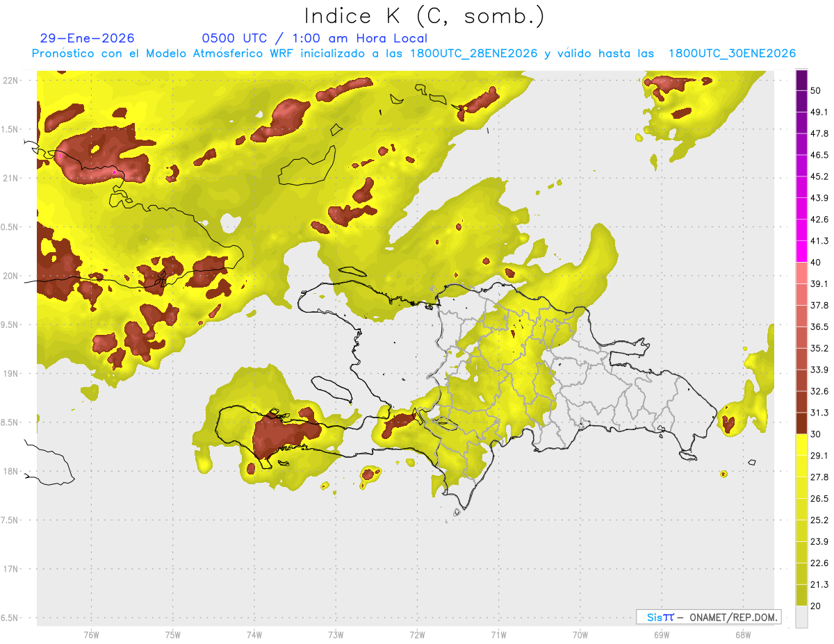Viewport: 834px width, 644px height.
Task: Click the colorbar value '40'
Action: [x=817, y=263]
